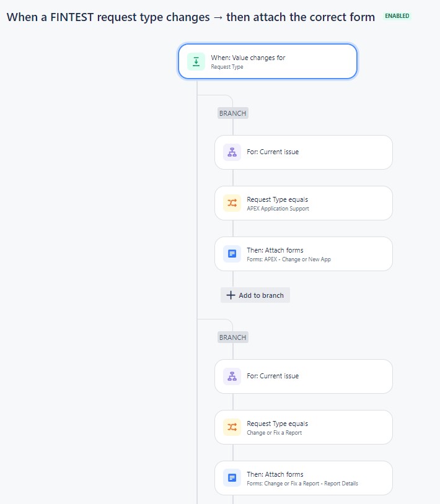The image size is (440, 504).
Task: Select the first BRANCH label
Action: [x=232, y=113]
